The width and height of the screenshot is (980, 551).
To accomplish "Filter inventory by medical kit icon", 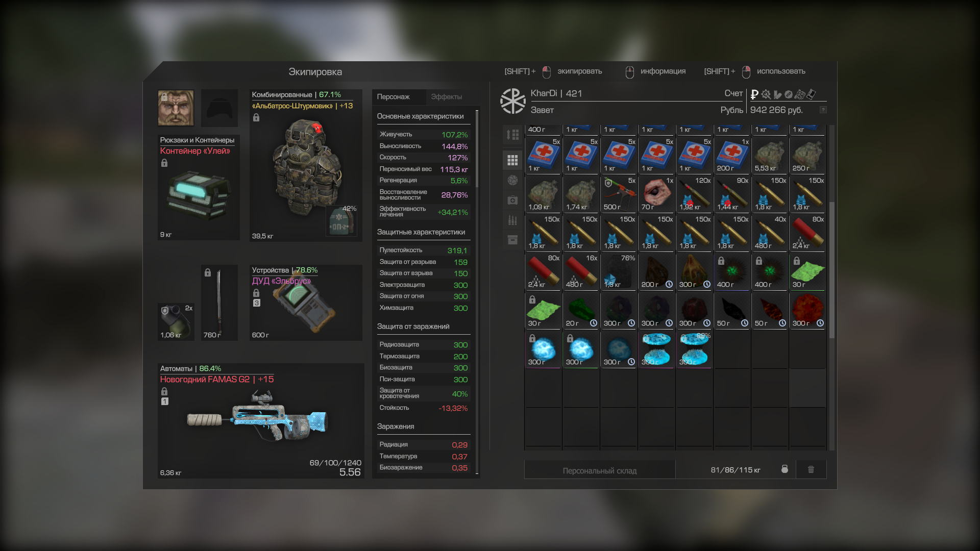I will pyautogui.click(x=512, y=200).
